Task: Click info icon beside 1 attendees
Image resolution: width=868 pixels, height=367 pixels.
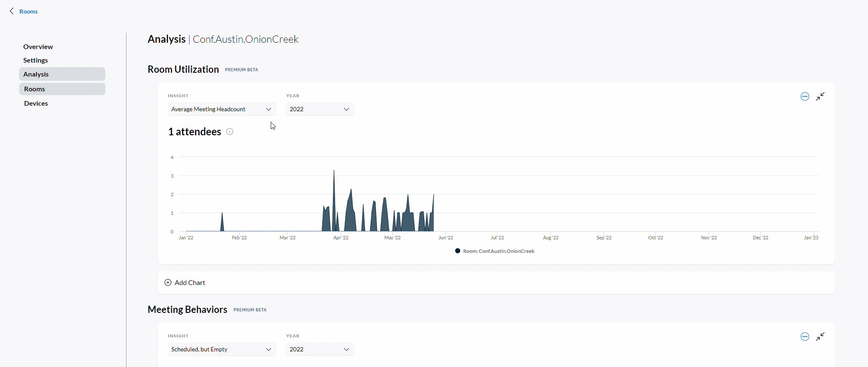Action: pos(230,131)
